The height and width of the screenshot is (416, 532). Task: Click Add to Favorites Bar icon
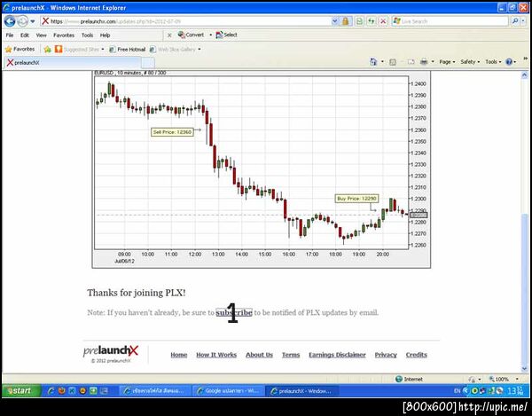tap(48, 50)
